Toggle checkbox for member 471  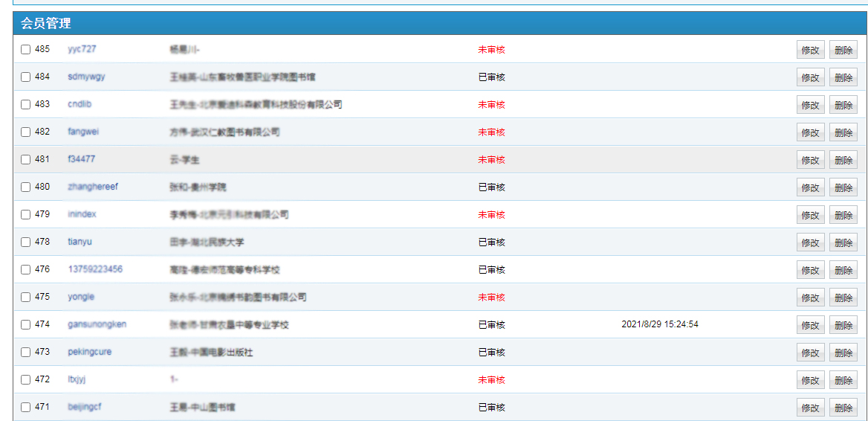(26, 408)
